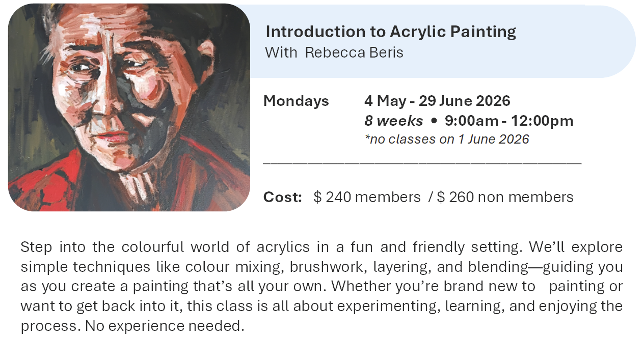The width and height of the screenshot is (644, 362).
Task: Select the '8 weeks' duration text
Action: tap(393, 121)
